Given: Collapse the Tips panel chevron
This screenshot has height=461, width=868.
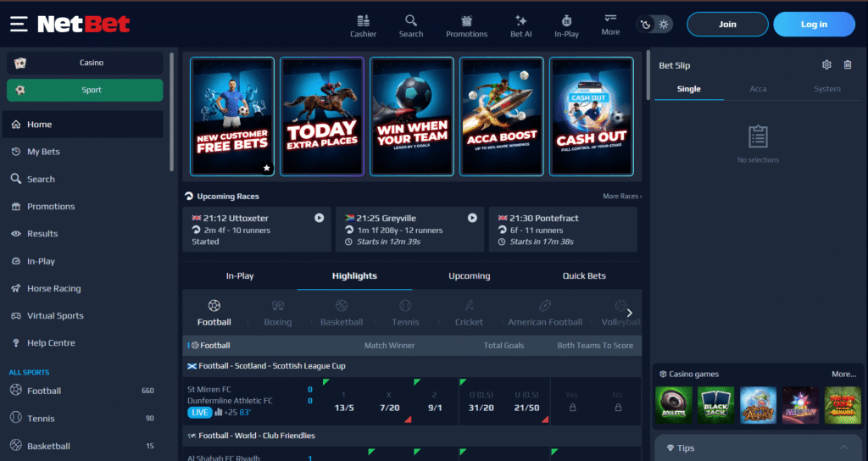Looking at the screenshot, I should click(843, 447).
